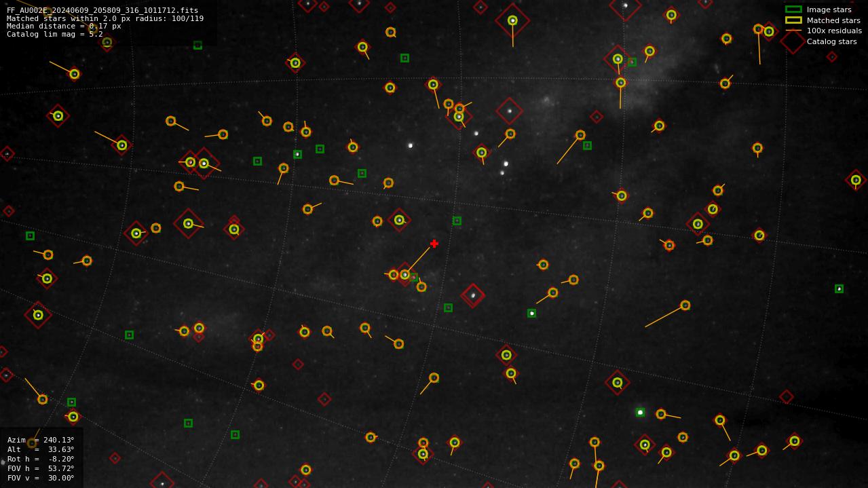Select the "100x residuals" legend label
Screen dimensions: 868x488
[x=834, y=31]
